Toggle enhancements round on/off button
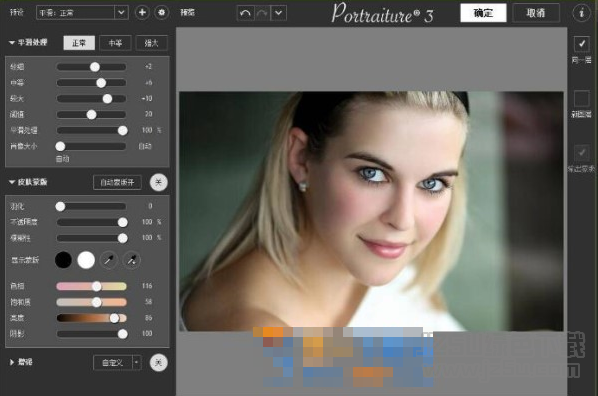Screen dimensions: 598x396 pos(159,362)
